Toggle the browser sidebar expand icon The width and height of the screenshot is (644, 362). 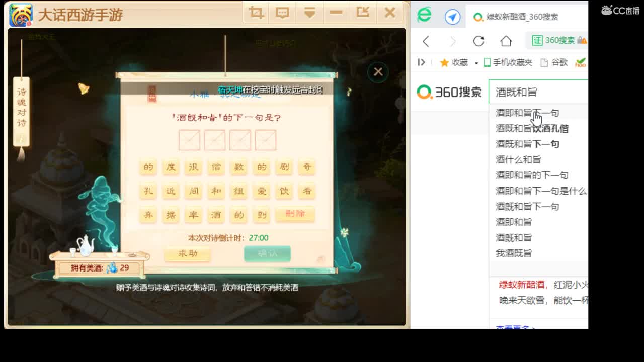421,62
